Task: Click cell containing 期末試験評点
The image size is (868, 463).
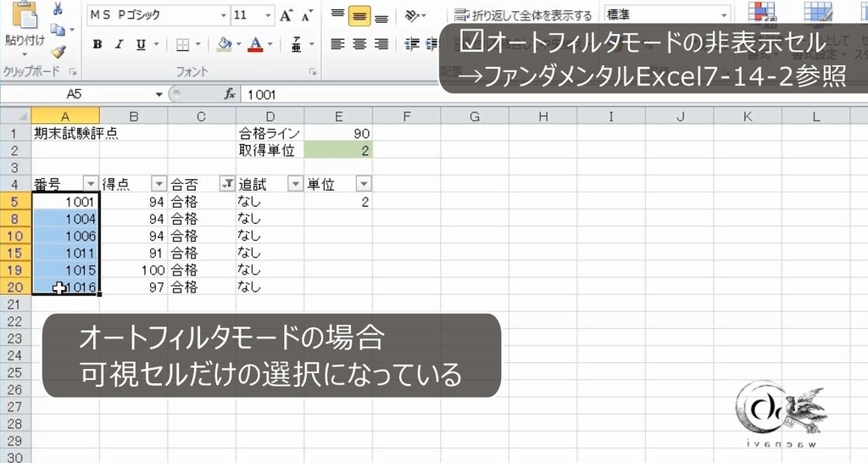Action: [65, 133]
